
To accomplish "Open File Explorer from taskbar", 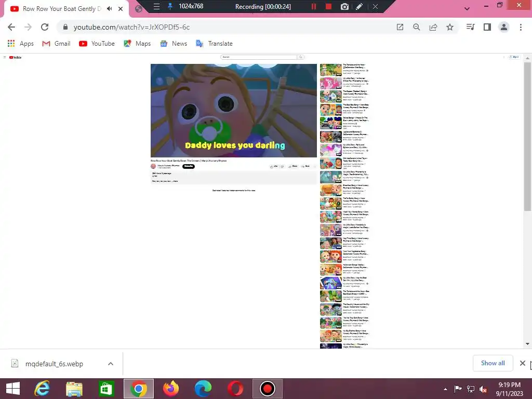I will 74,389.
